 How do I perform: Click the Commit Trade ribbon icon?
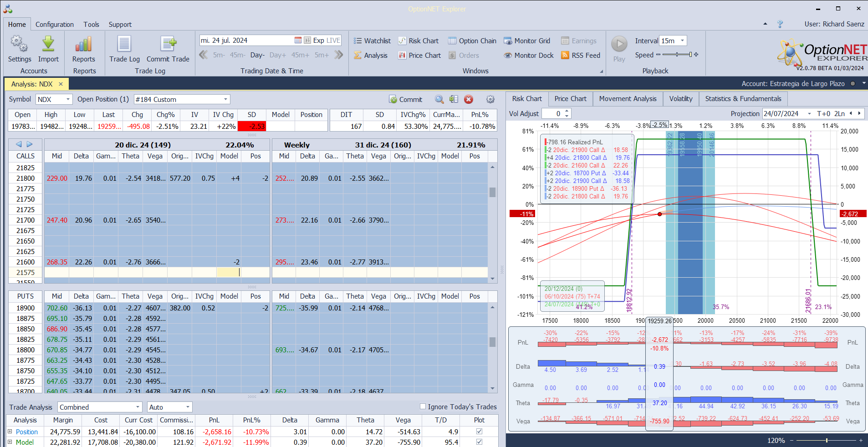[168, 44]
